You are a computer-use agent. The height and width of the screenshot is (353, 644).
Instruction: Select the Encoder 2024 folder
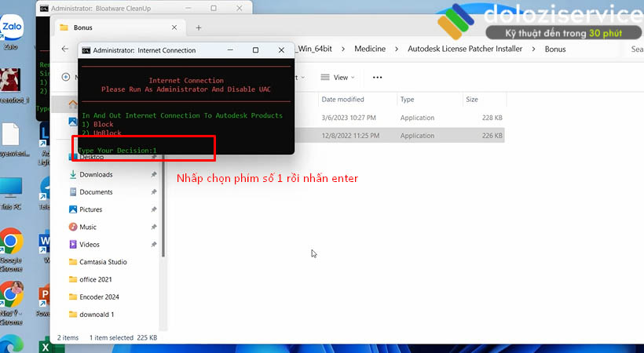pos(98,297)
